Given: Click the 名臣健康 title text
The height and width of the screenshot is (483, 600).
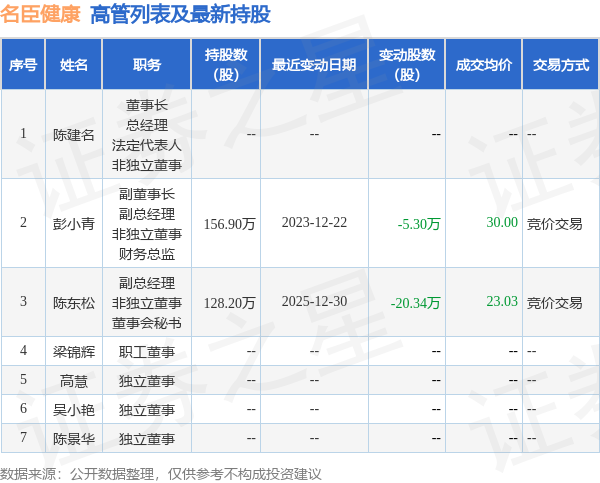Looking at the screenshot, I should (x=41, y=15).
